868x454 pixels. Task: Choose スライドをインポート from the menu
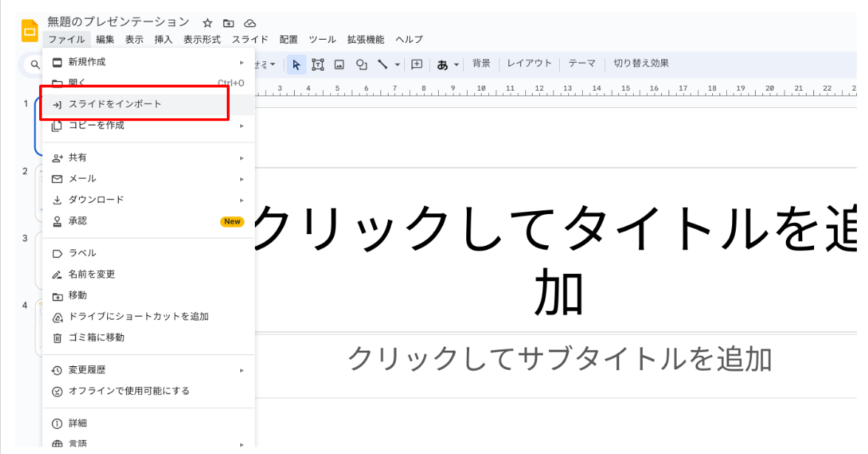[x=148, y=104]
